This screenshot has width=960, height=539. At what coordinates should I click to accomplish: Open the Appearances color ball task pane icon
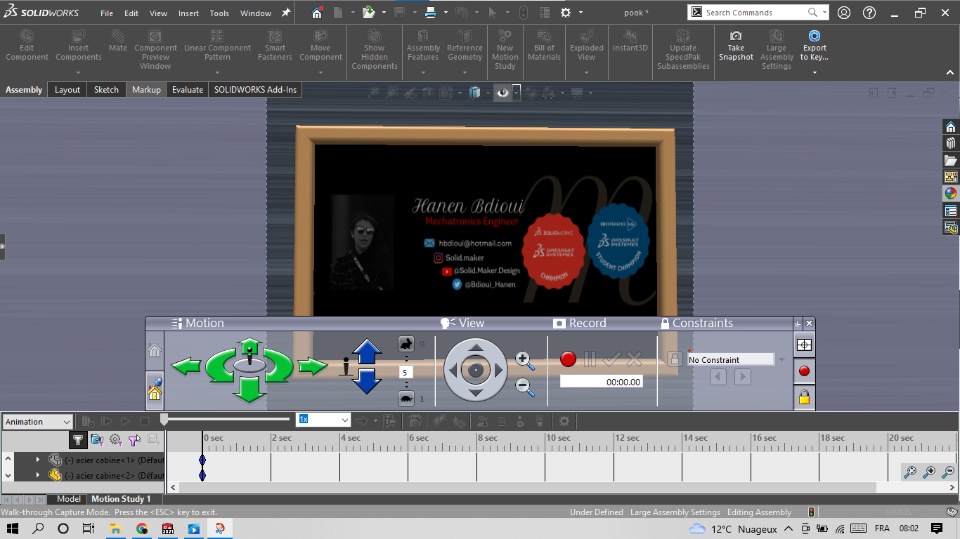tap(951, 193)
